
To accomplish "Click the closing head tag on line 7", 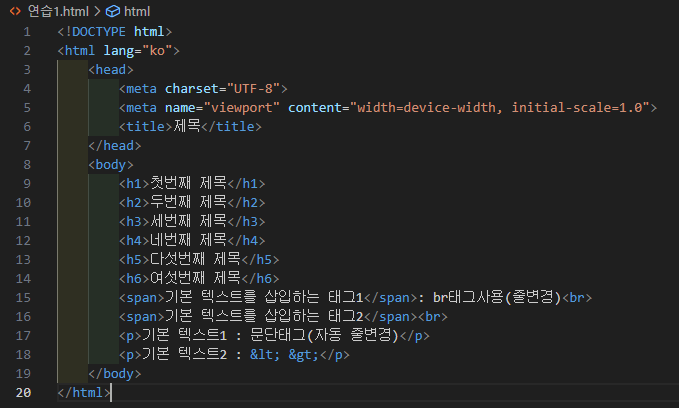I will (x=115, y=146).
